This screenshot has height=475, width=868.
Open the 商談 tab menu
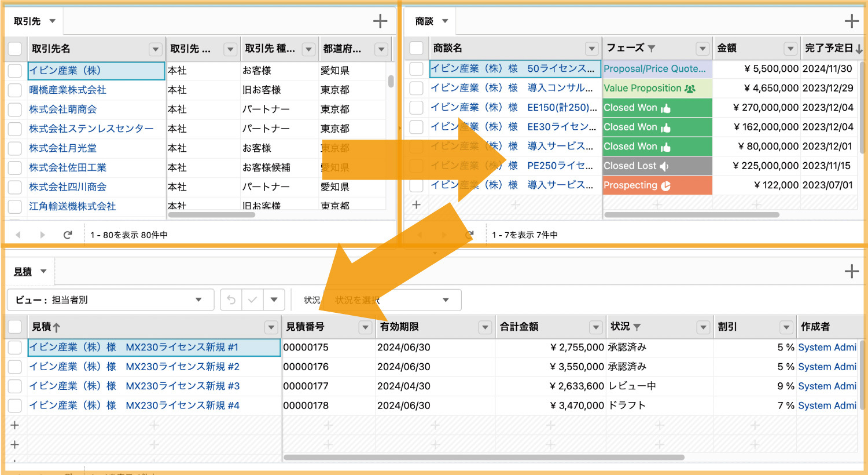click(445, 21)
